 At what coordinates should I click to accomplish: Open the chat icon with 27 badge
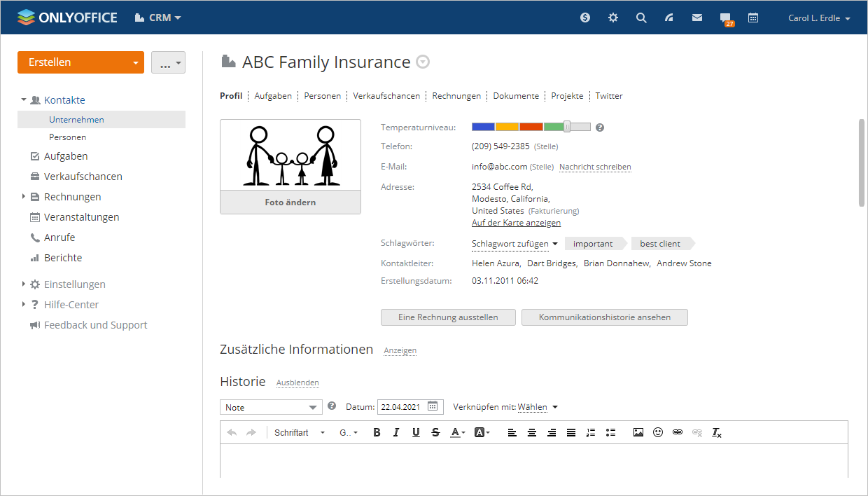click(726, 19)
